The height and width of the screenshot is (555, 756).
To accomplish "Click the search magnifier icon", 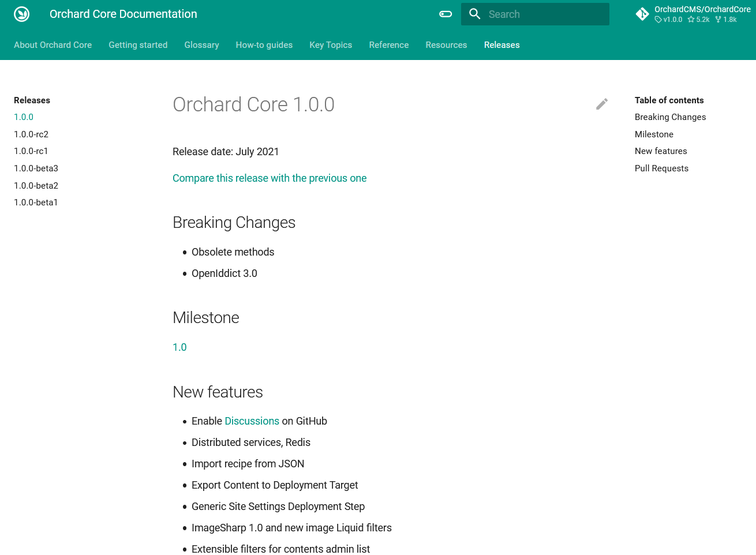I will 475,14.
